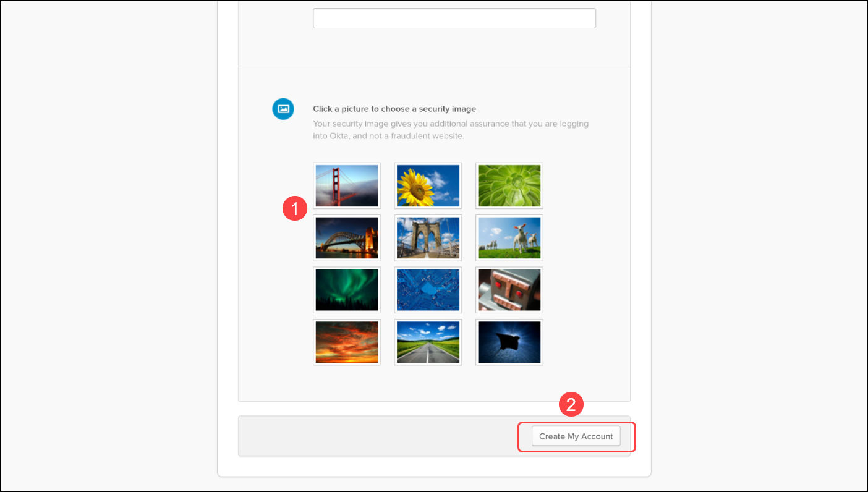Pick the toy robot security image
This screenshot has width=868, height=492.
point(509,290)
